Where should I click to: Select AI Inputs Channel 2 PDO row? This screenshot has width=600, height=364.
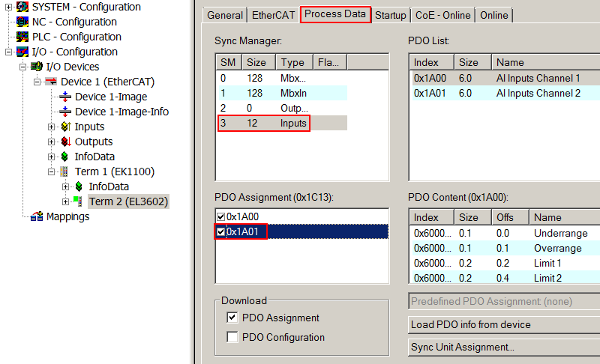(x=505, y=93)
